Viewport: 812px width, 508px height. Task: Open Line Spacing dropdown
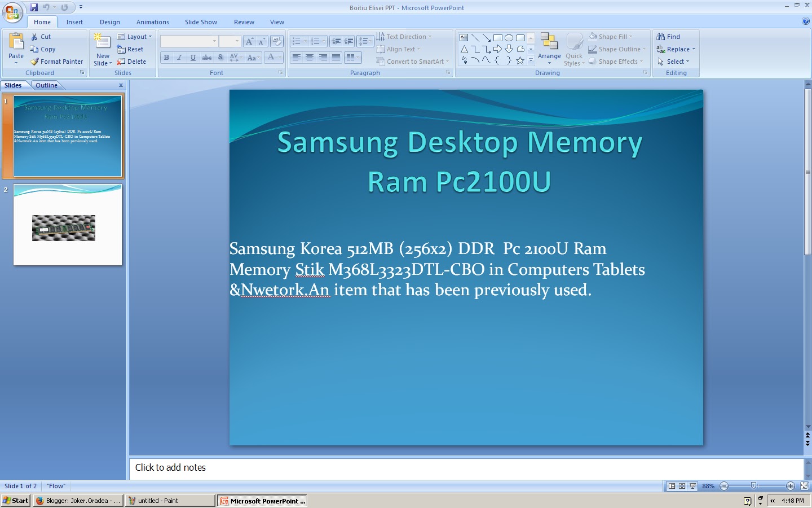click(x=365, y=41)
